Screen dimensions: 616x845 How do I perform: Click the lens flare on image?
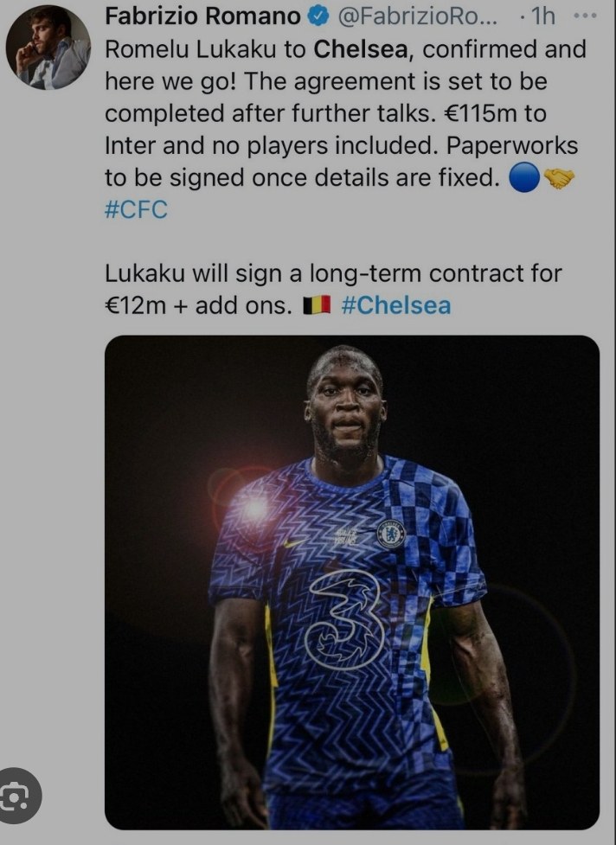pos(255,507)
